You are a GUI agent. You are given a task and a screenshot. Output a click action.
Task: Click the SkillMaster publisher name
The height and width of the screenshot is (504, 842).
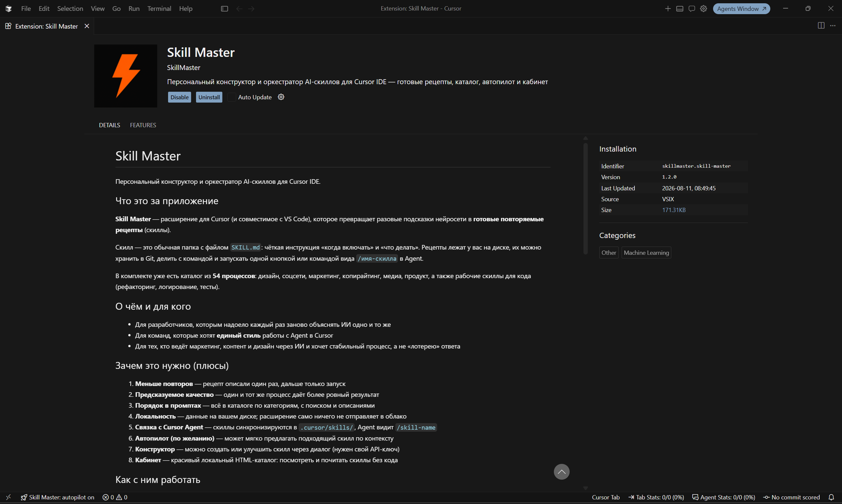pos(184,68)
